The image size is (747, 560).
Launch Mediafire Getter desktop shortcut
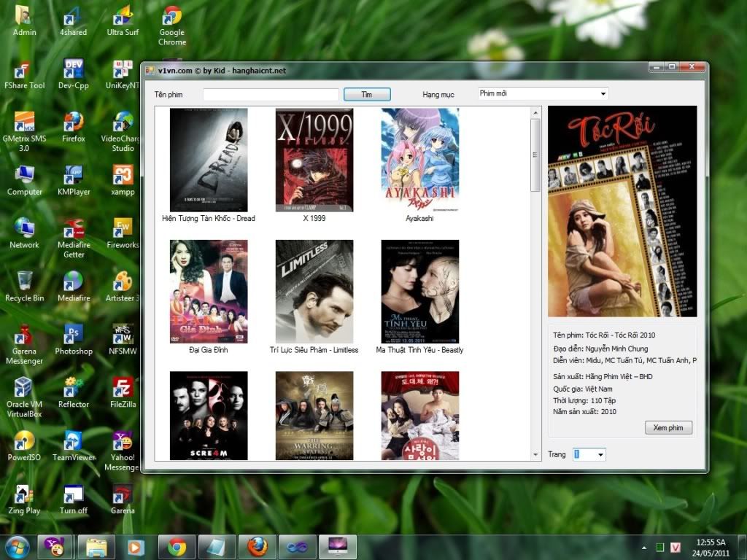click(74, 238)
